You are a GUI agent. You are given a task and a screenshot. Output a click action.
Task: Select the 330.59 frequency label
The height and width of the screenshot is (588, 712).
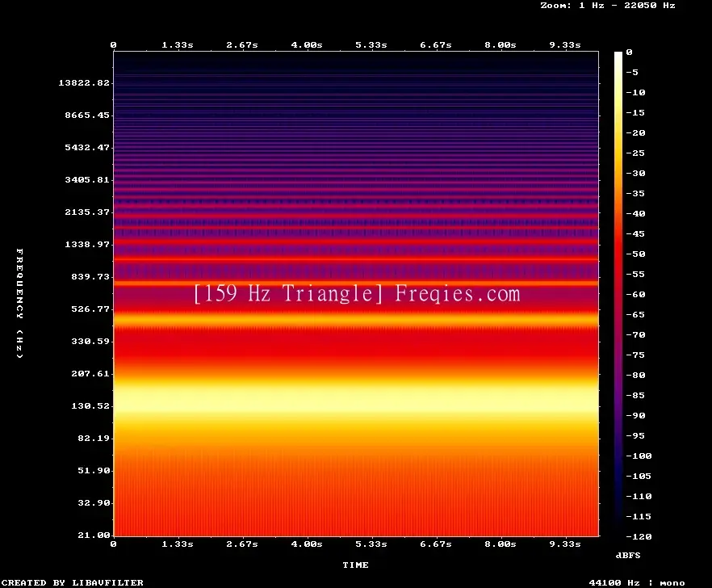tap(90, 342)
